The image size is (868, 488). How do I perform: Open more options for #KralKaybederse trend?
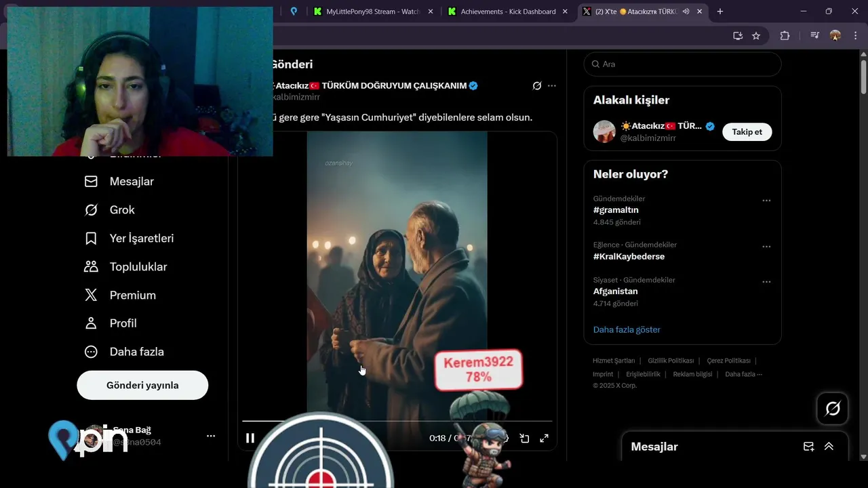pyautogui.click(x=766, y=247)
